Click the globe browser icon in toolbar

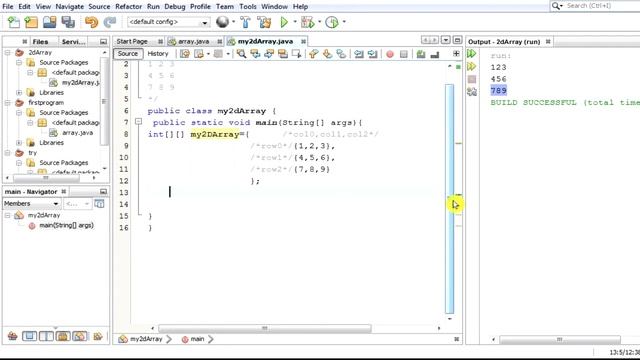point(222,22)
